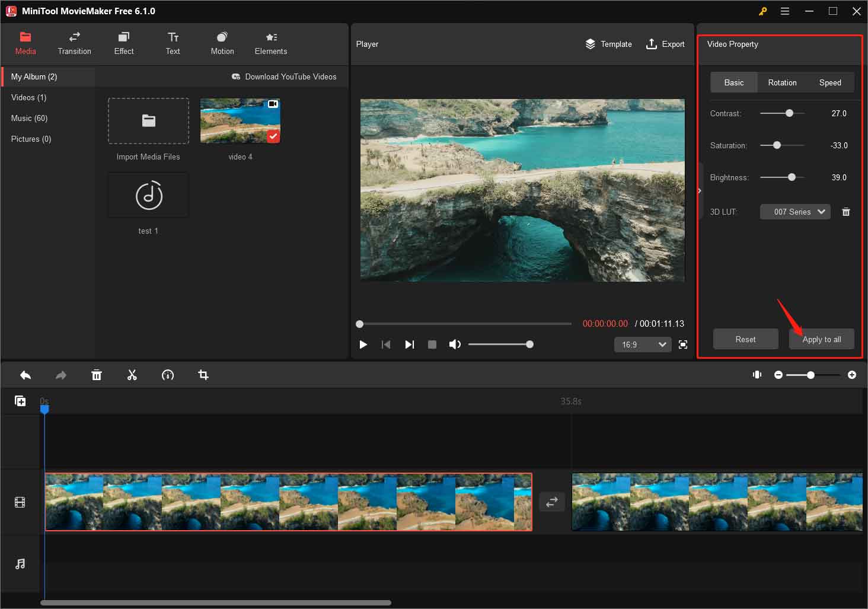Viewport: 868px width, 609px height.
Task: Delete the selected clip with trash icon
Action: (97, 375)
